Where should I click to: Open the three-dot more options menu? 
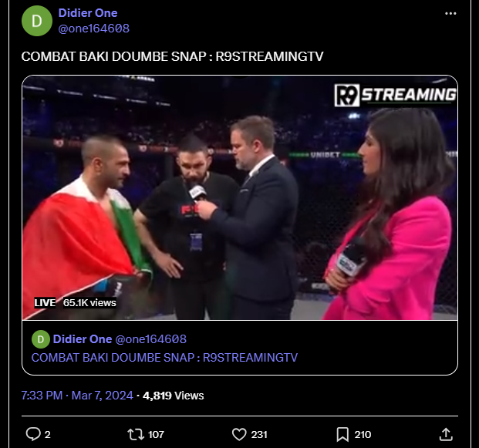coord(450,13)
